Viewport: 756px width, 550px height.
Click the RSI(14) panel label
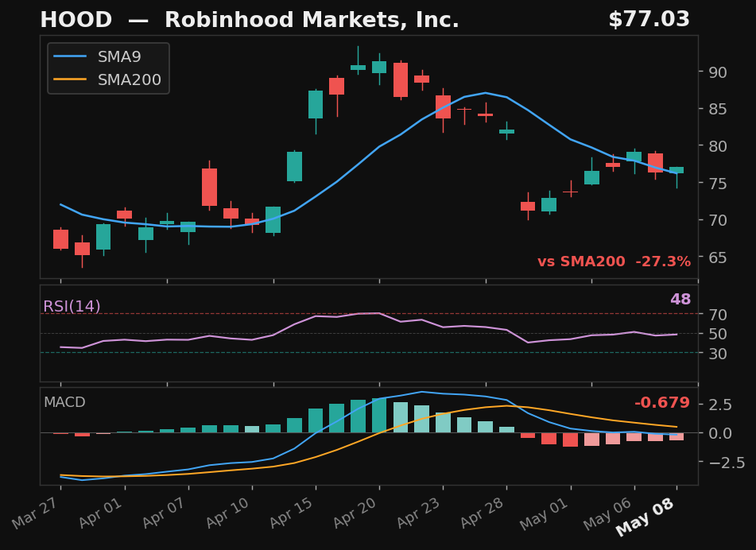coord(72,306)
